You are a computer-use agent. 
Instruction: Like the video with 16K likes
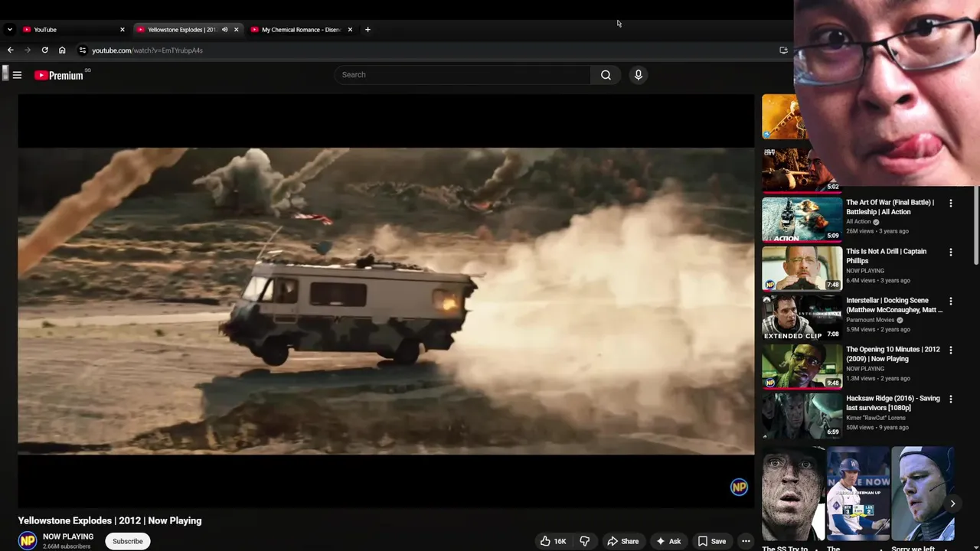coord(553,541)
